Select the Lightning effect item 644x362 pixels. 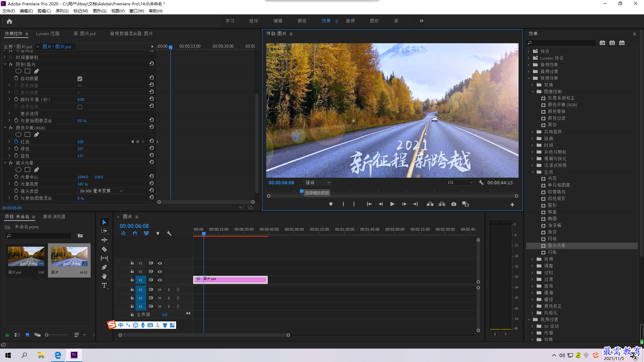tap(552, 252)
